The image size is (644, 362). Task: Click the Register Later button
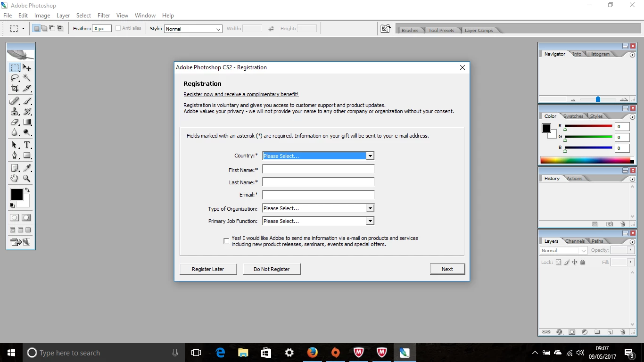[208, 269]
